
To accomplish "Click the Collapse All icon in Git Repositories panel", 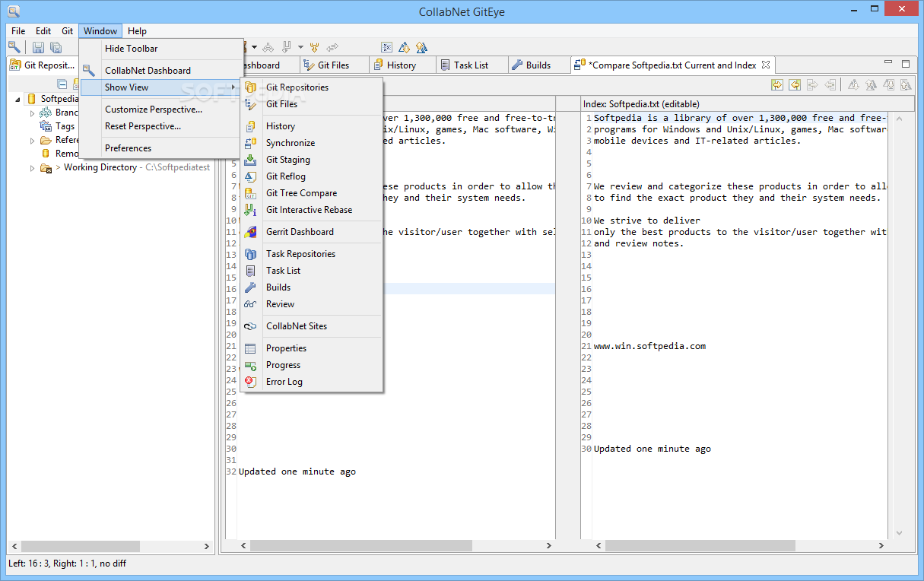I will (x=62, y=84).
